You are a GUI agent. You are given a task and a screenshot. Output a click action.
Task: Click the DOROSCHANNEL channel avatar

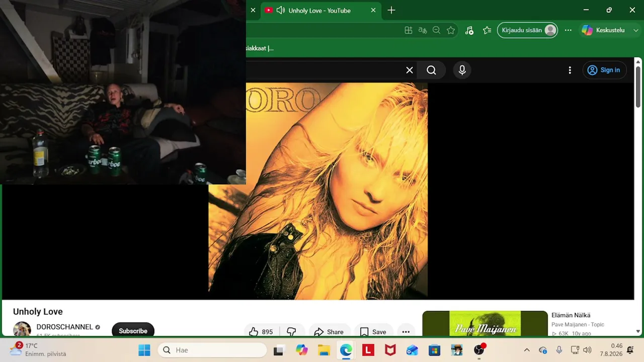click(22, 329)
